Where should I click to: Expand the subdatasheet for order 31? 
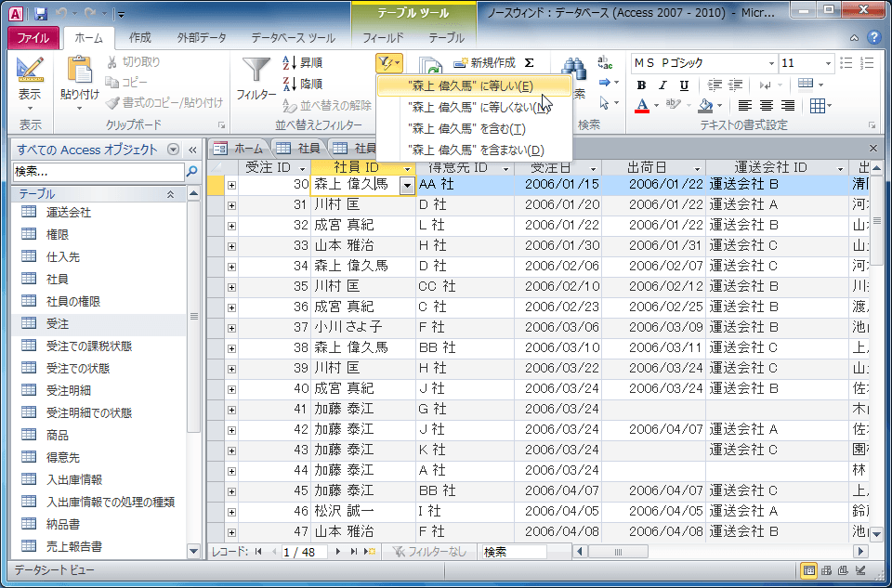[231, 205]
